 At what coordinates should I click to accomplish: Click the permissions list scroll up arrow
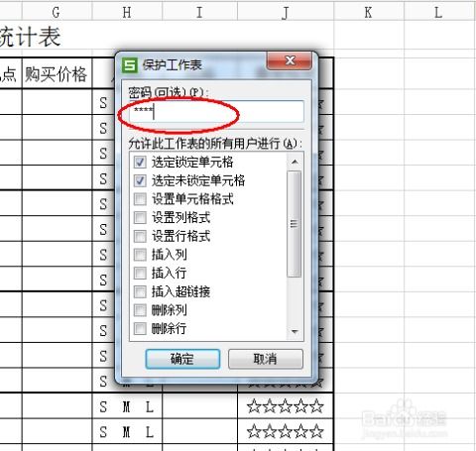pos(295,162)
